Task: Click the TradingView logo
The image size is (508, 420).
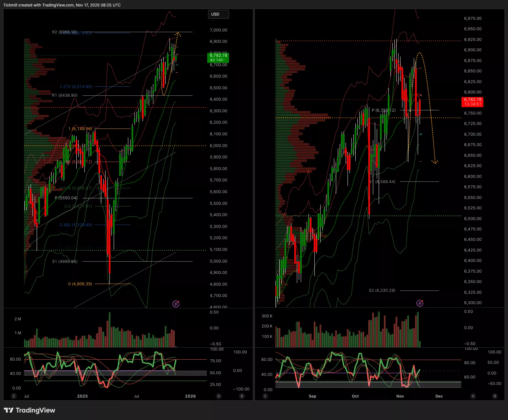Action: click(x=30, y=410)
